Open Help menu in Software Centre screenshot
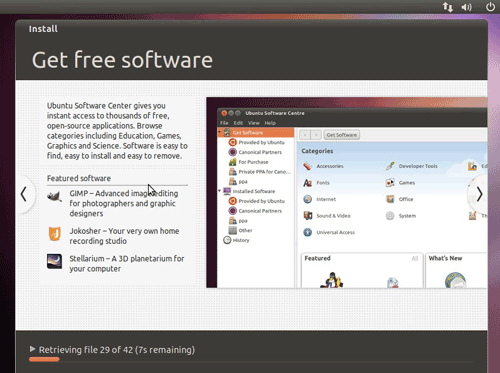Screen dimensions: 500x373 tap(270, 123)
